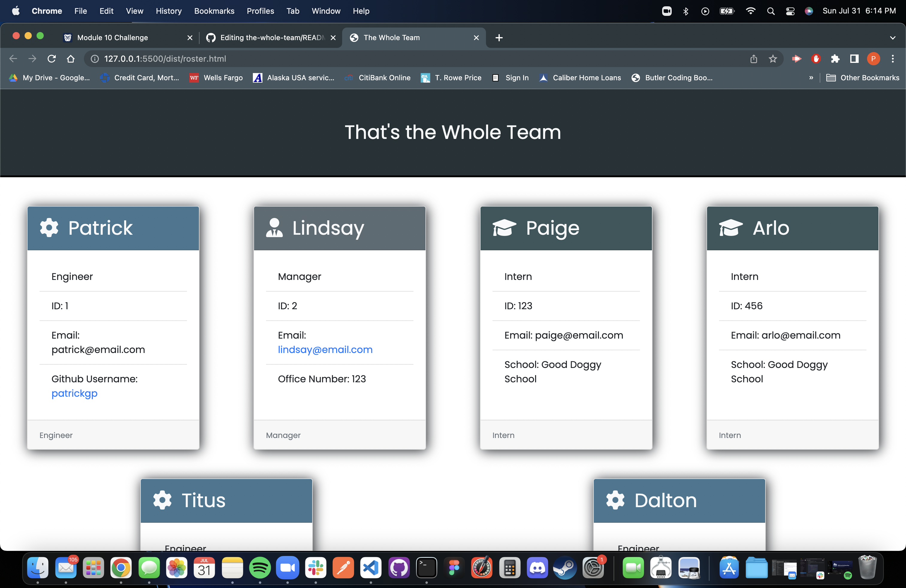
Task: Click the gear icon on Dalton card
Action: 615,500
